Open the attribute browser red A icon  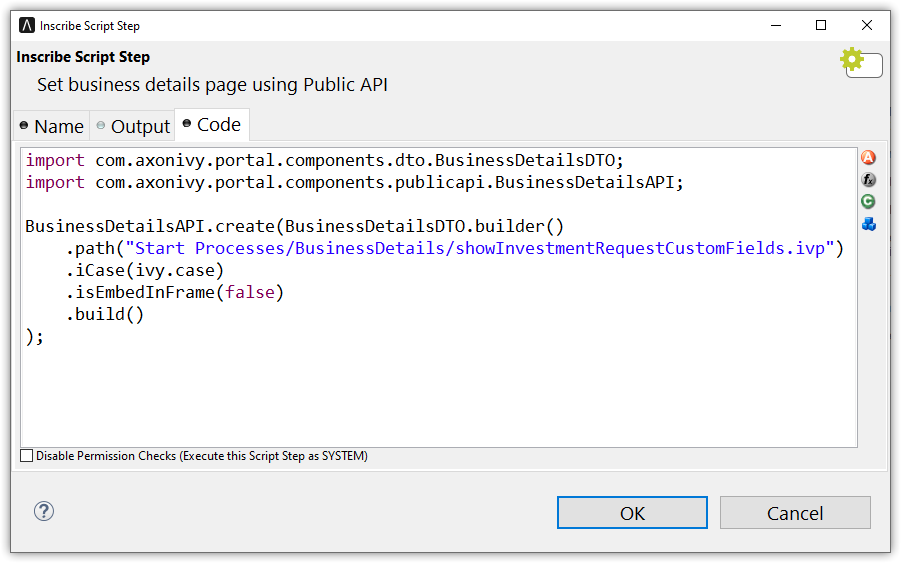click(869, 158)
